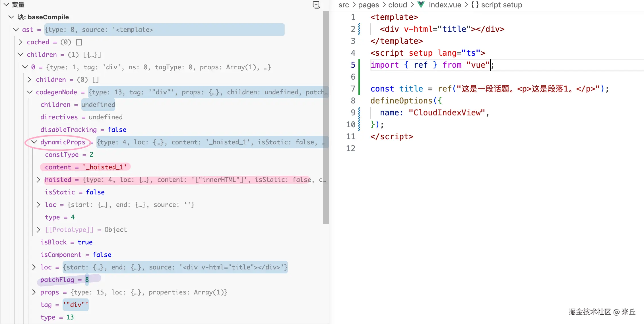
Task: Click the collapse-all icon in variables panel
Action: click(x=316, y=5)
